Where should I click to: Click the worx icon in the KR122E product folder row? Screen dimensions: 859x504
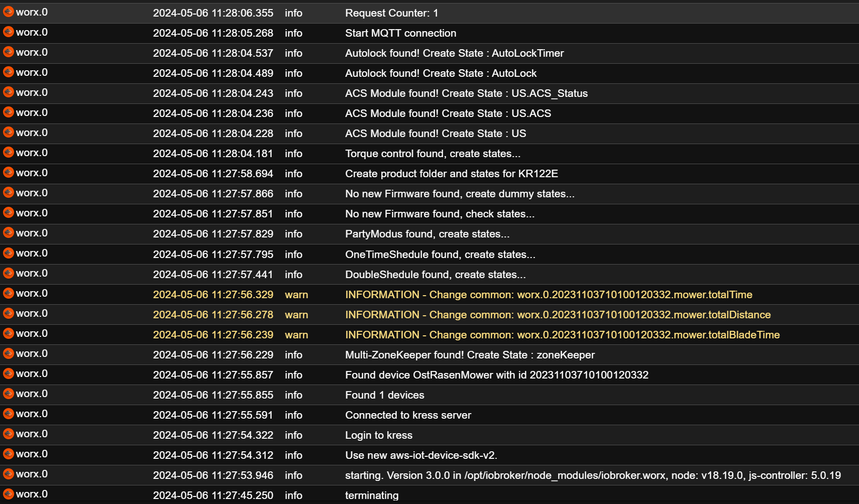click(x=9, y=173)
